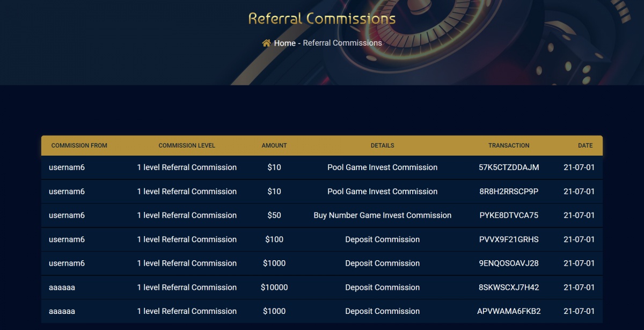Select the Date column header
Image resolution: width=644 pixels, height=330 pixels.
(x=586, y=145)
